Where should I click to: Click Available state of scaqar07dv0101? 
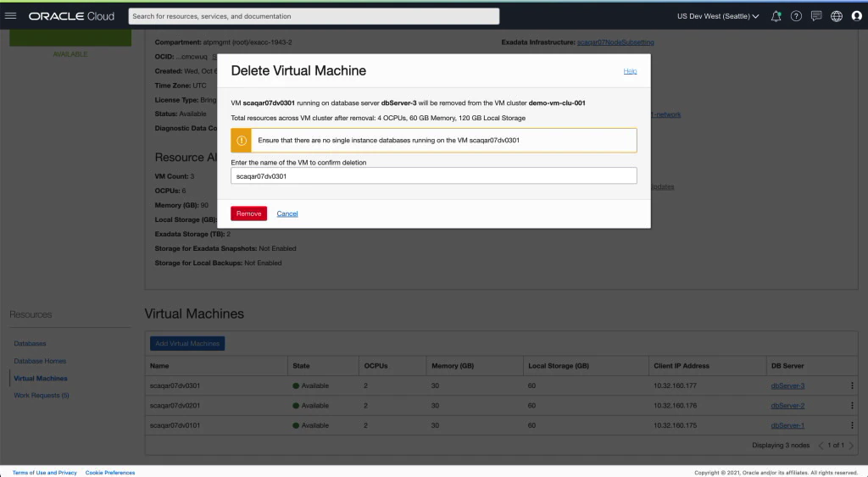coord(310,425)
